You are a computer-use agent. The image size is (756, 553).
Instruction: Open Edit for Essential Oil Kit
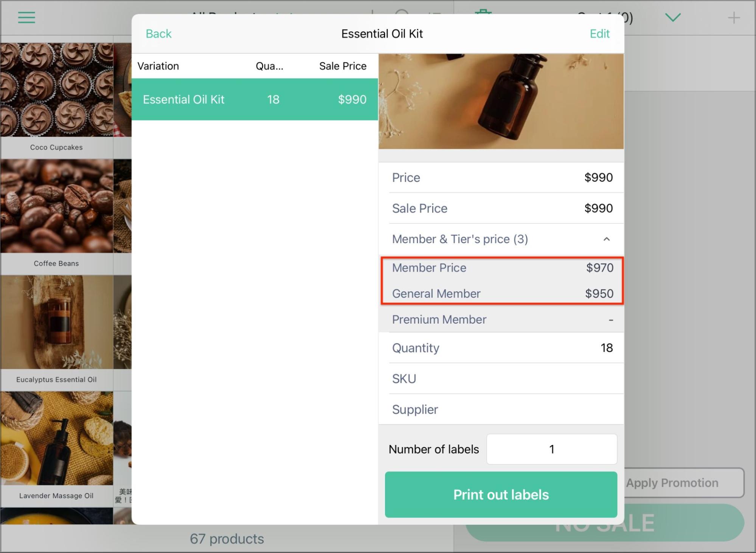coord(599,34)
